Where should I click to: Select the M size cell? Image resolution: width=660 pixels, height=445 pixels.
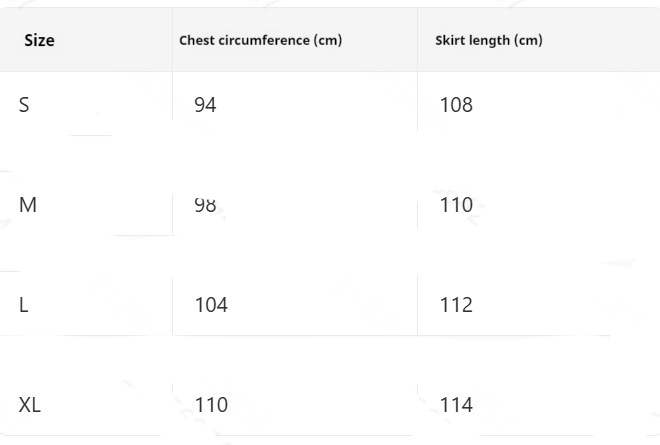(x=28, y=205)
